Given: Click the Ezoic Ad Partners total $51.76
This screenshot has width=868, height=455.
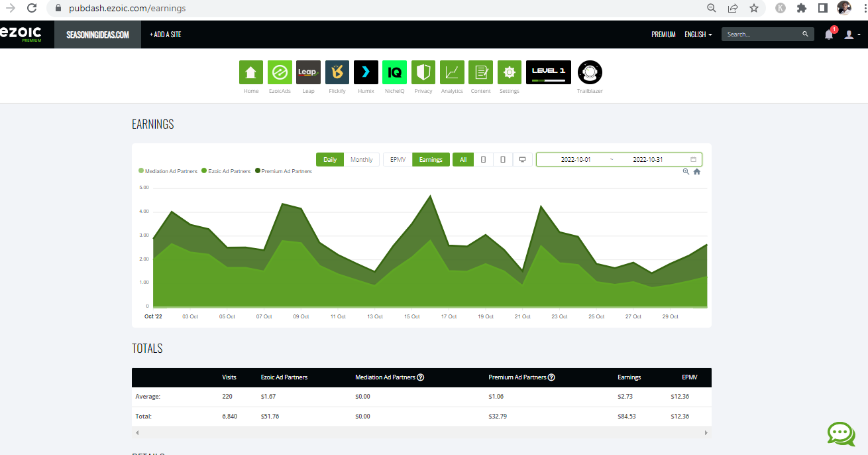Looking at the screenshot, I should coord(270,417).
